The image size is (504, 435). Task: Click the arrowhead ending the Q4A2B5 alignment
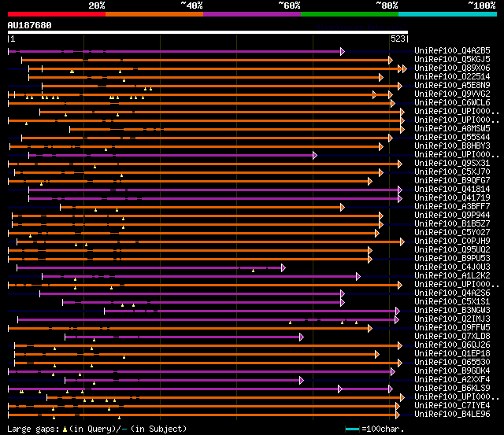(343, 51)
